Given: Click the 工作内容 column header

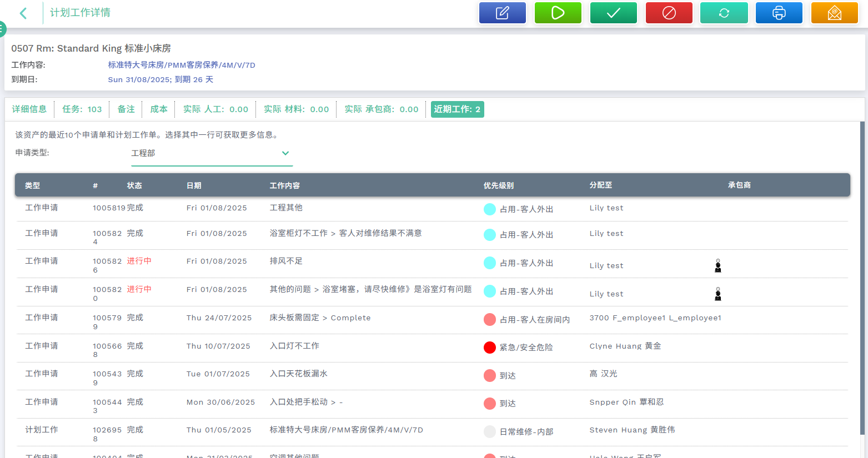Looking at the screenshot, I should coord(285,185).
